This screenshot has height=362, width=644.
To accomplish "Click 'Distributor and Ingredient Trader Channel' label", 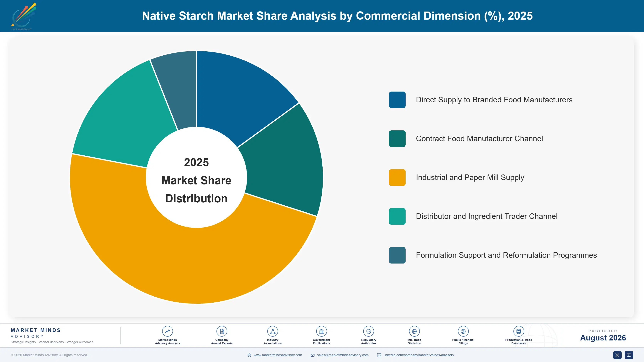I will pyautogui.click(x=486, y=216).
